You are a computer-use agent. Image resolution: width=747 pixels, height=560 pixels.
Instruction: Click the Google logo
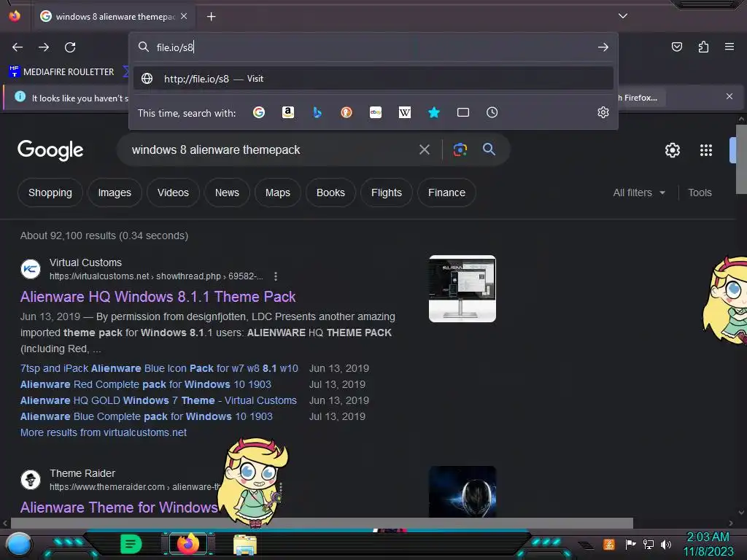coord(50,150)
